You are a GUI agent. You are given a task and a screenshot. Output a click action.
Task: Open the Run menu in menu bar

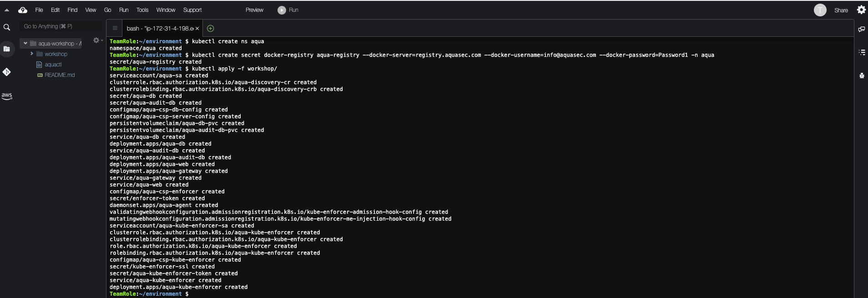pyautogui.click(x=124, y=10)
